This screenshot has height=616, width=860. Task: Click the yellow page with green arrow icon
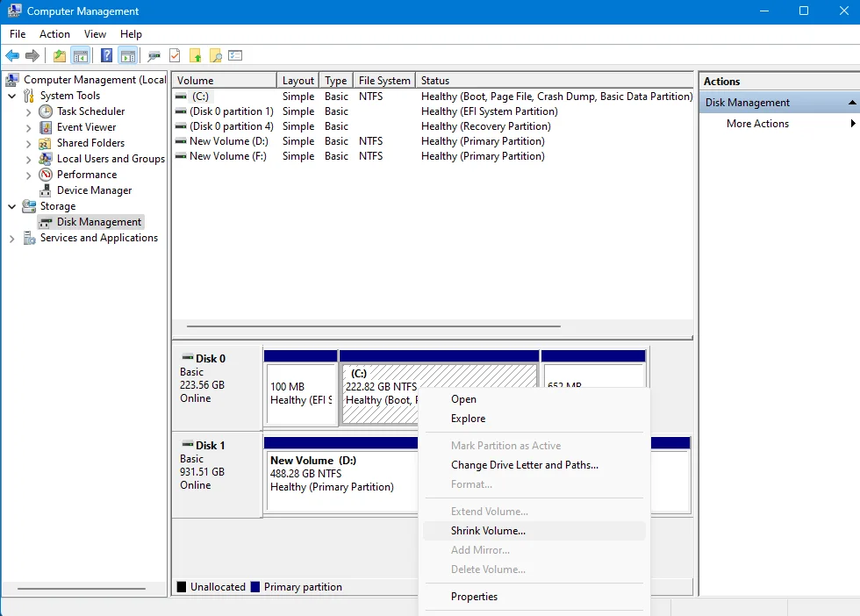tap(195, 55)
